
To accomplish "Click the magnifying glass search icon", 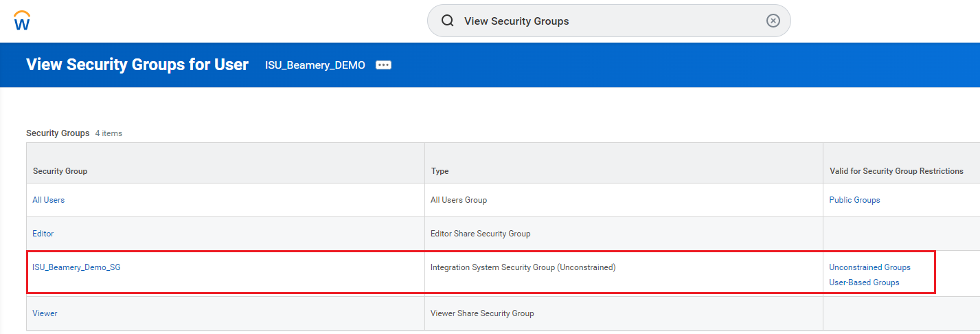I will pyautogui.click(x=447, y=21).
